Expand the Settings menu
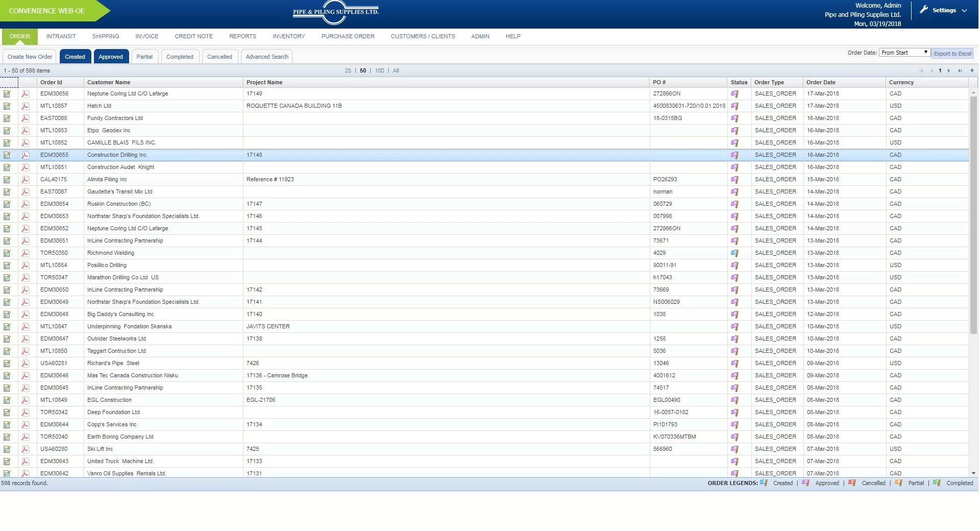The image size is (980, 531). point(944,10)
